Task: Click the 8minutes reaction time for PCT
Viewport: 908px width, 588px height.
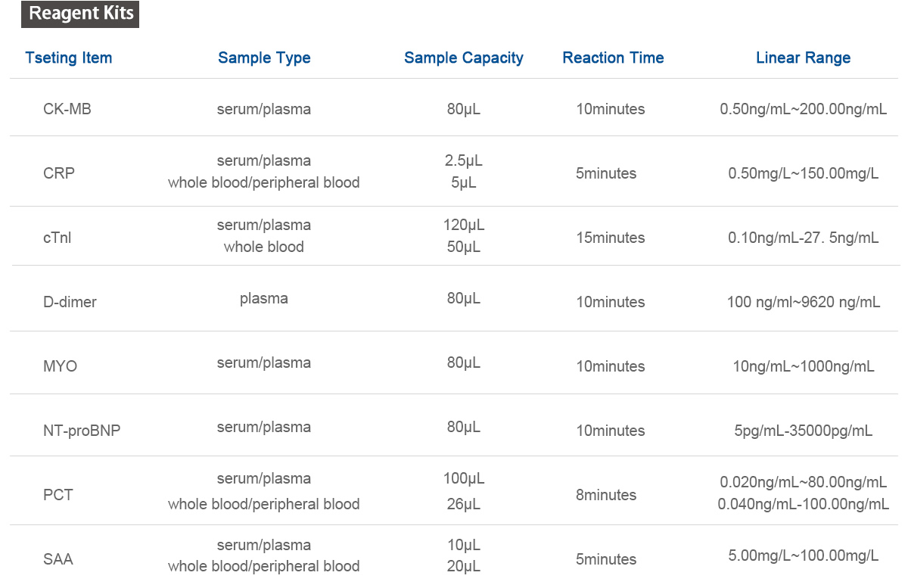Action: click(x=606, y=495)
